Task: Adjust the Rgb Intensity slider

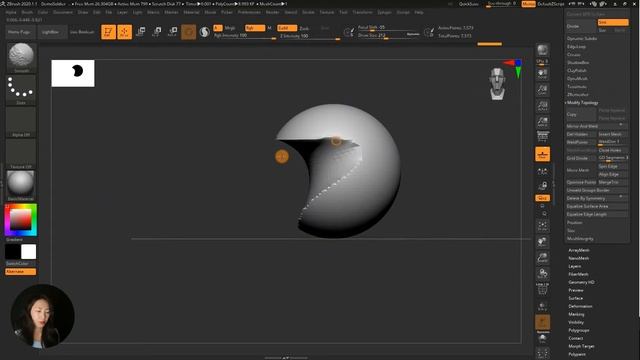Action: coord(245,36)
